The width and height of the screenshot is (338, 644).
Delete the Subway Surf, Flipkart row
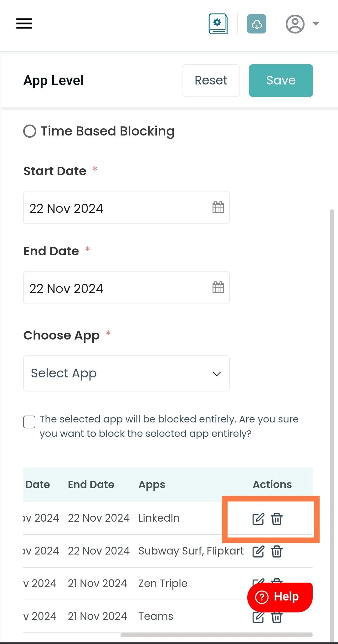277,551
